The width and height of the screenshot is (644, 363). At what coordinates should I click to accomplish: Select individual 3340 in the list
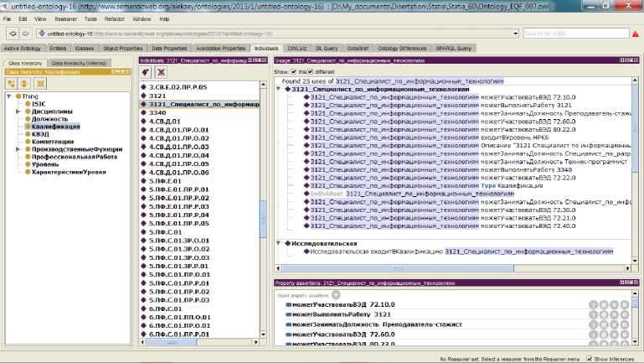(157, 112)
